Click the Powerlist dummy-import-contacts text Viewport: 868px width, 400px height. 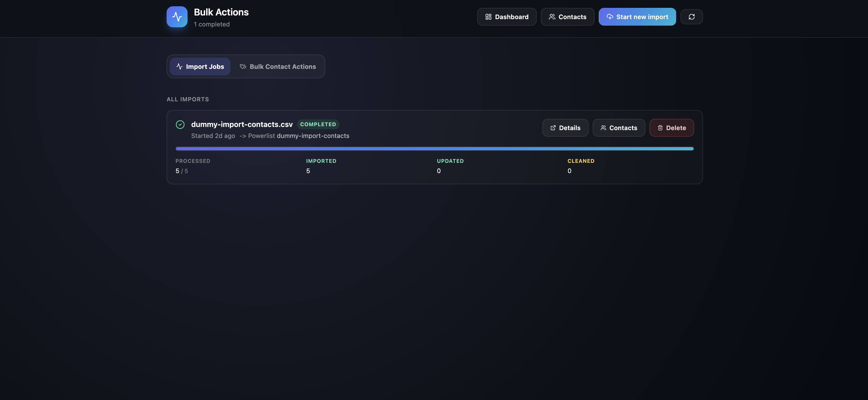[x=299, y=136]
